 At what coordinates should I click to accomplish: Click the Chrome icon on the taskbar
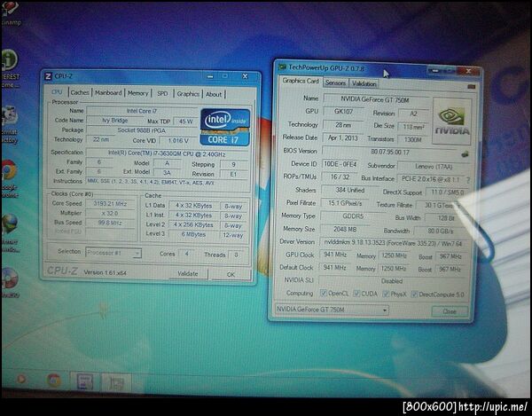coord(54,381)
